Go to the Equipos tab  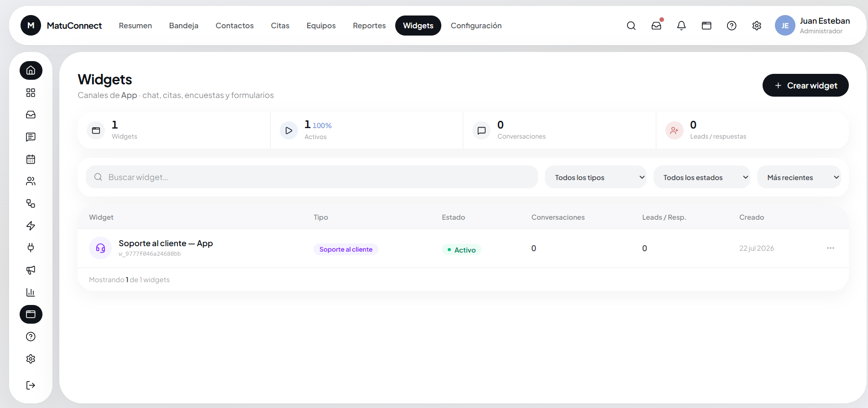(321, 26)
